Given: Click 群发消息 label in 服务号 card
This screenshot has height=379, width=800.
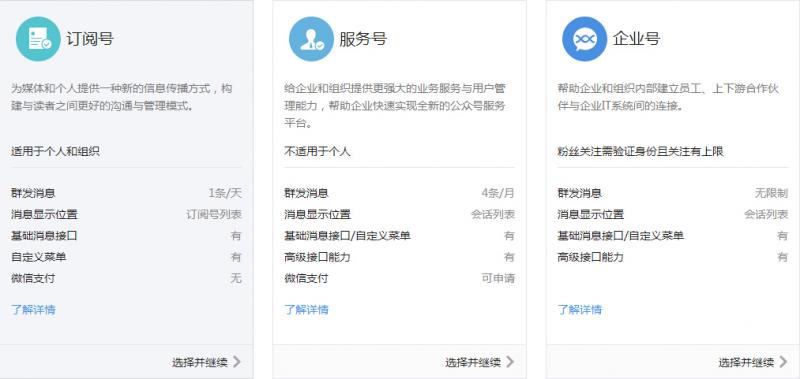Looking at the screenshot, I should [306, 193].
